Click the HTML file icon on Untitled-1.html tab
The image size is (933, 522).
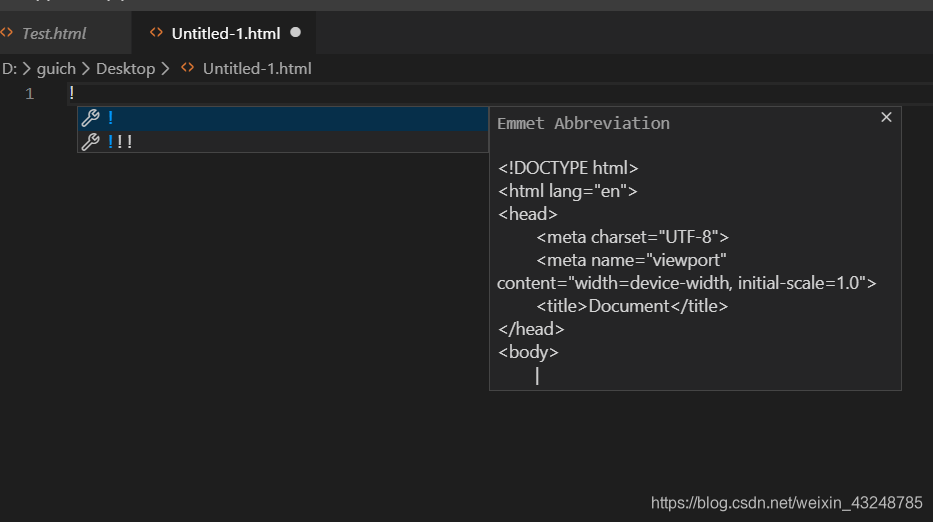point(156,33)
